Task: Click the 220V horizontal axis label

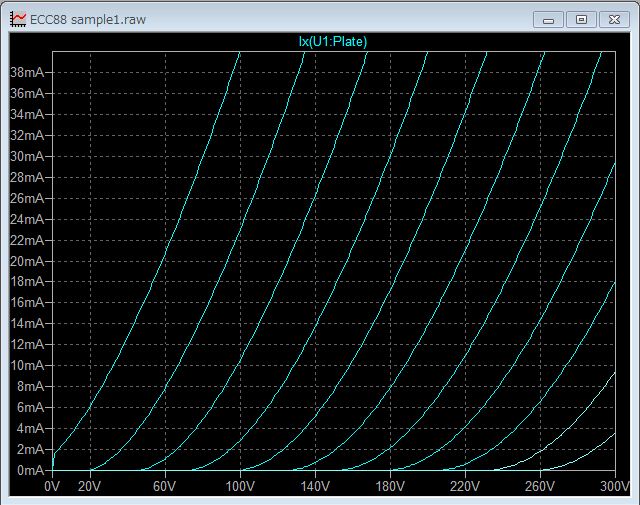Action: [465, 487]
